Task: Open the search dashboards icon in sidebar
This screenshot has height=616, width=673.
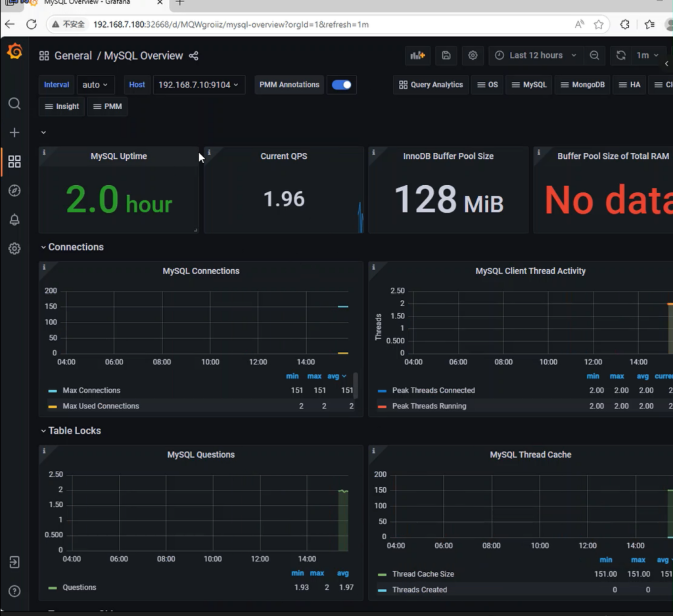Action: [14, 104]
